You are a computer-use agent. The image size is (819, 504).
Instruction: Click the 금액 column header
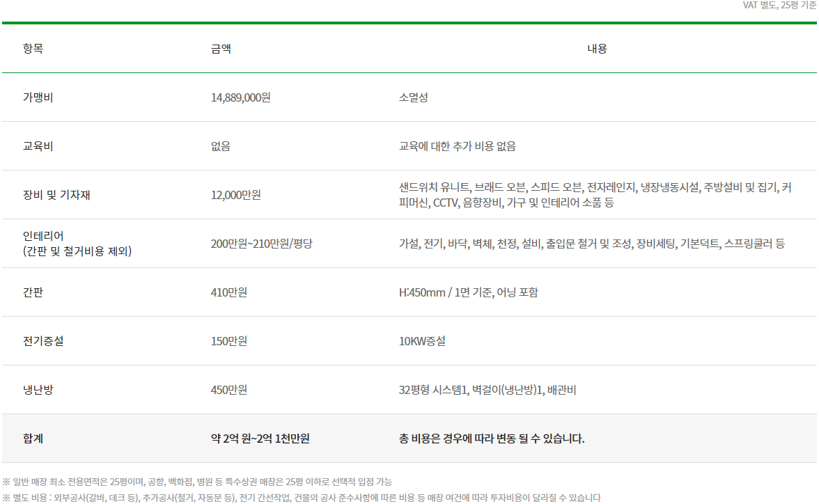click(221, 49)
